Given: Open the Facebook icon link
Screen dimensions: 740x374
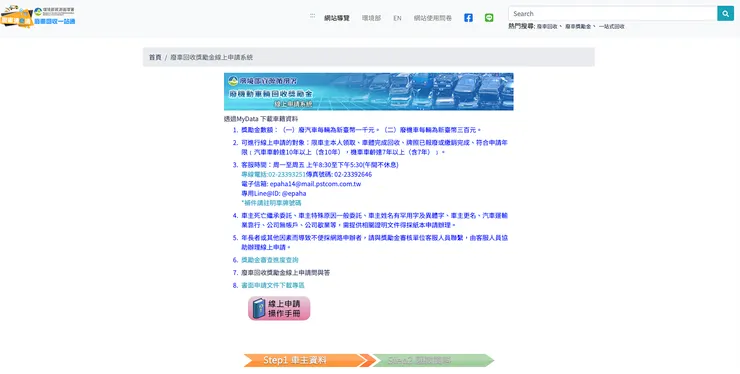Looking at the screenshot, I should click(x=468, y=18).
